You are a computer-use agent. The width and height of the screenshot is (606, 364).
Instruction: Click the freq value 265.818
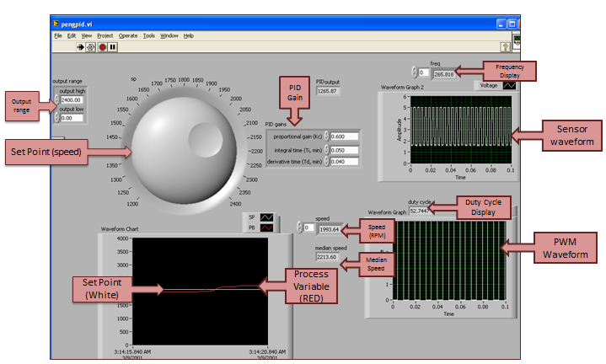click(443, 74)
